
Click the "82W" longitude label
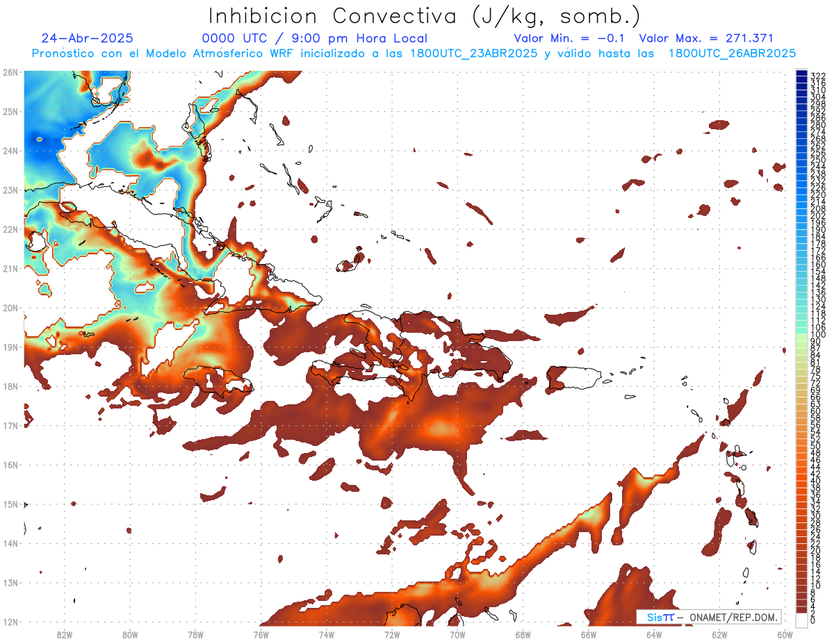click(65, 634)
